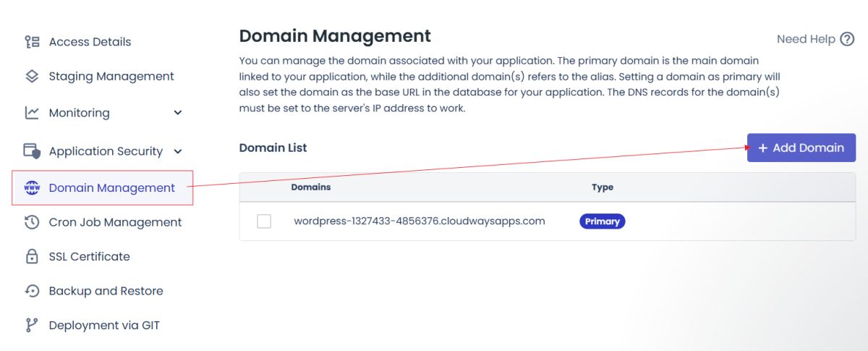Click the SSL Certificate padlock icon

tap(32, 257)
